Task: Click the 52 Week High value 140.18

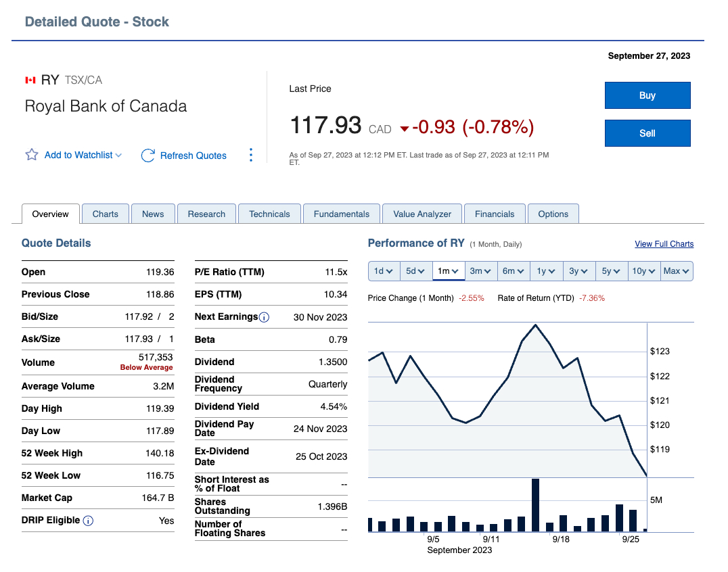Action: point(160,453)
